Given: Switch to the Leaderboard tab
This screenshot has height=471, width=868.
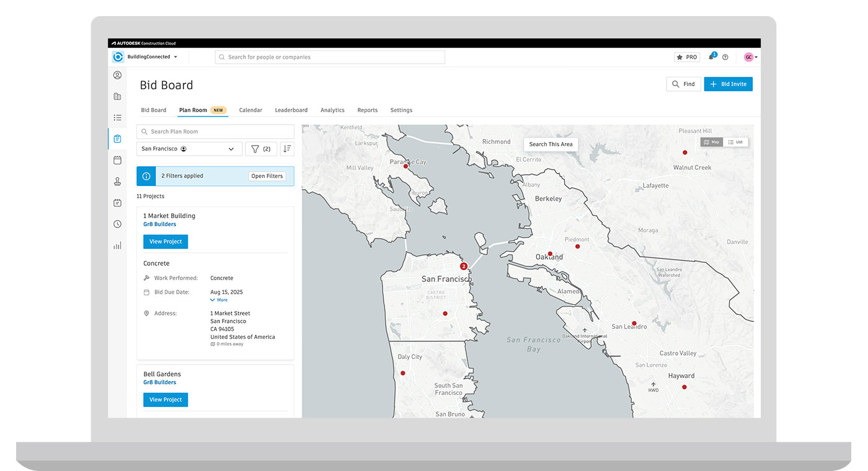Looking at the screenshot, I should click(x=291, y=110).
